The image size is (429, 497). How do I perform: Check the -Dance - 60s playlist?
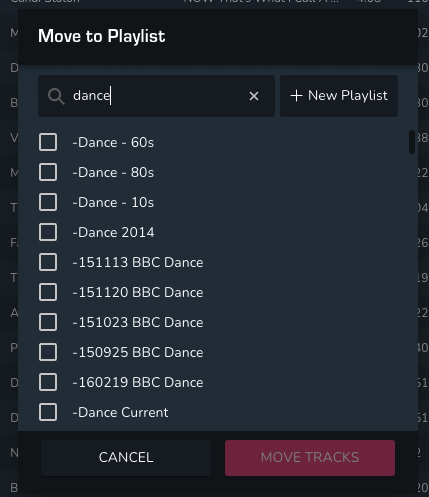(48, 142)
